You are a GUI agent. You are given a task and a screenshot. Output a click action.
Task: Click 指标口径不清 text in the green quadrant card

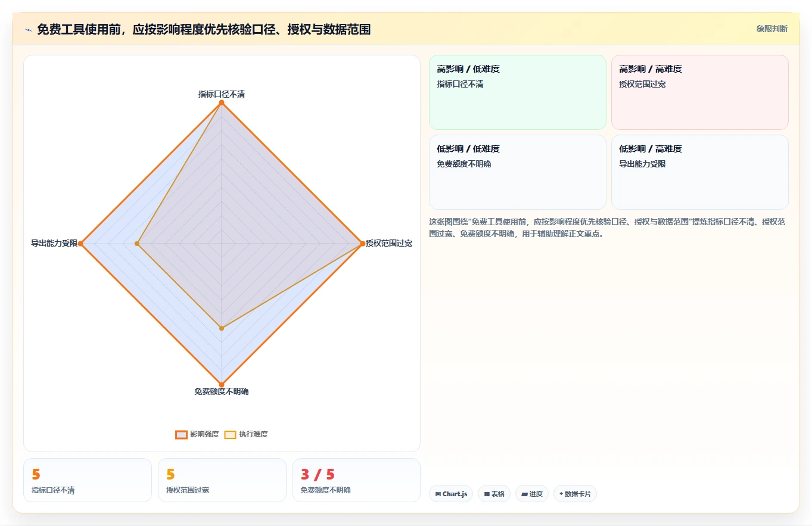click(x=460, y=84)
